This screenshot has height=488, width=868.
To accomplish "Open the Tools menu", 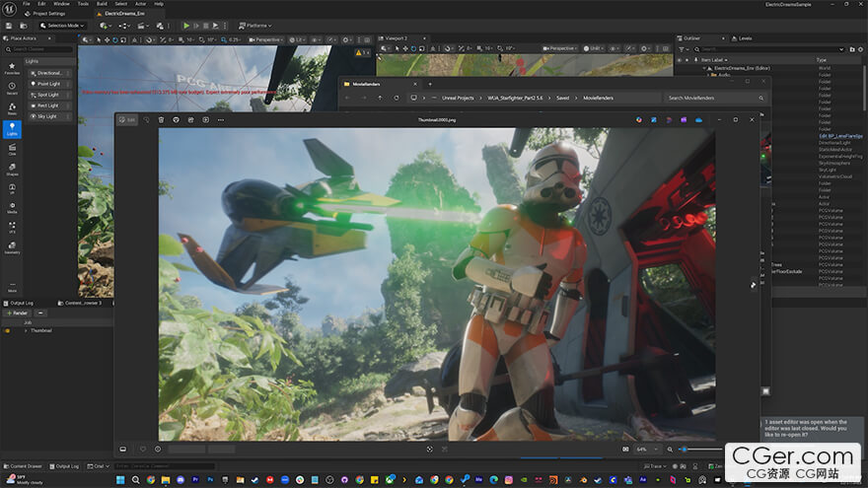I will [x=83, y=4].
